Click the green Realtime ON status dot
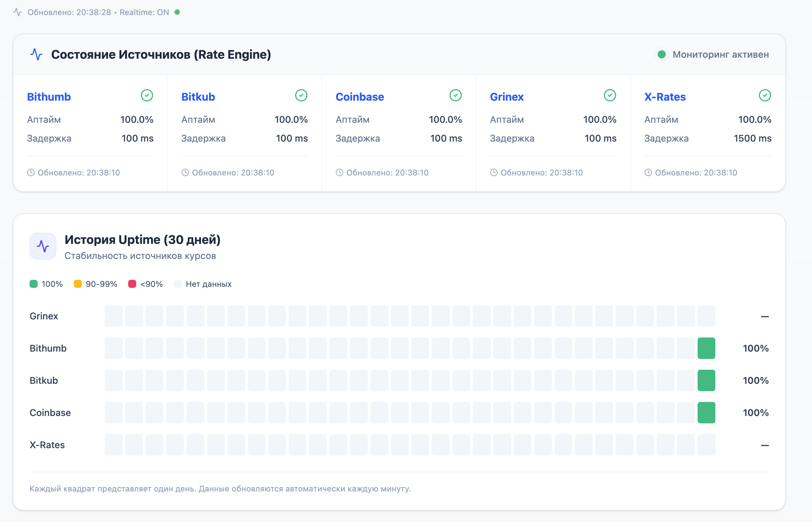 [x=177, y=12]
